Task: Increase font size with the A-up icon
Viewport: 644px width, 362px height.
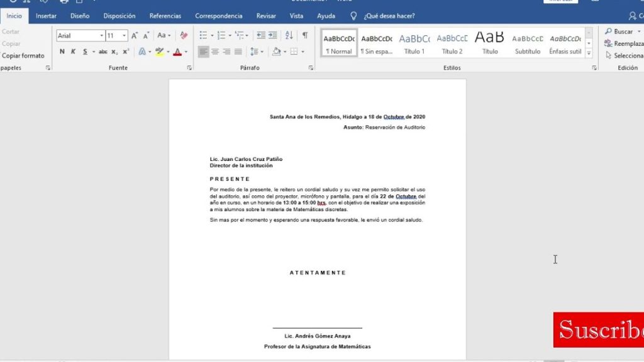Action: click(x=135, y=36)
